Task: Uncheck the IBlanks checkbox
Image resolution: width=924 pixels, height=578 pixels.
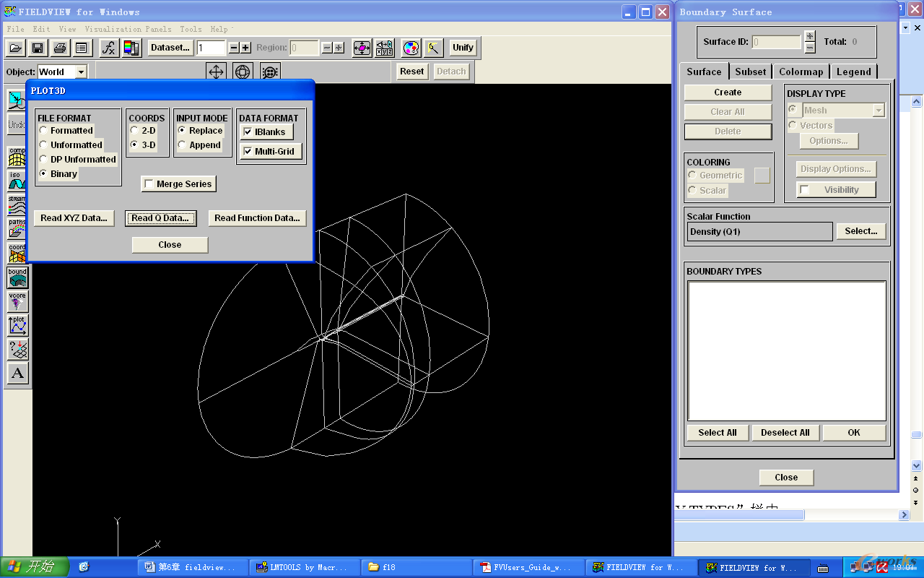Action: [x=248, y=131]
